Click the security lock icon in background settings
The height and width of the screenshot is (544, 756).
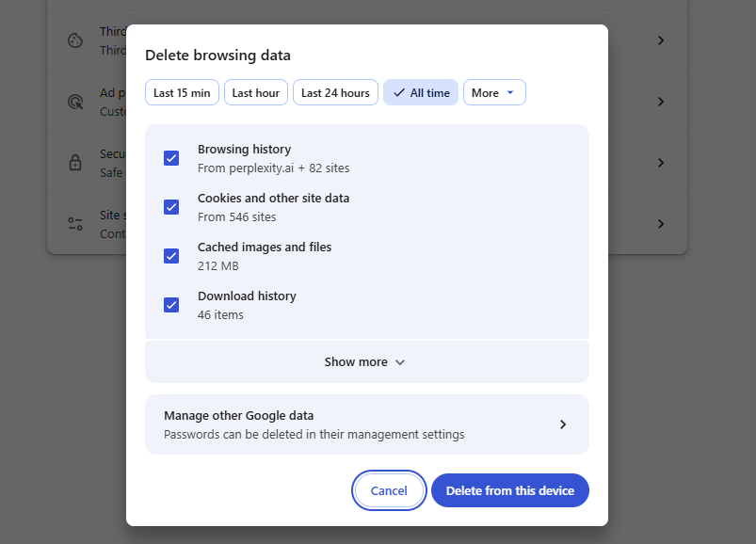point(75,163)
